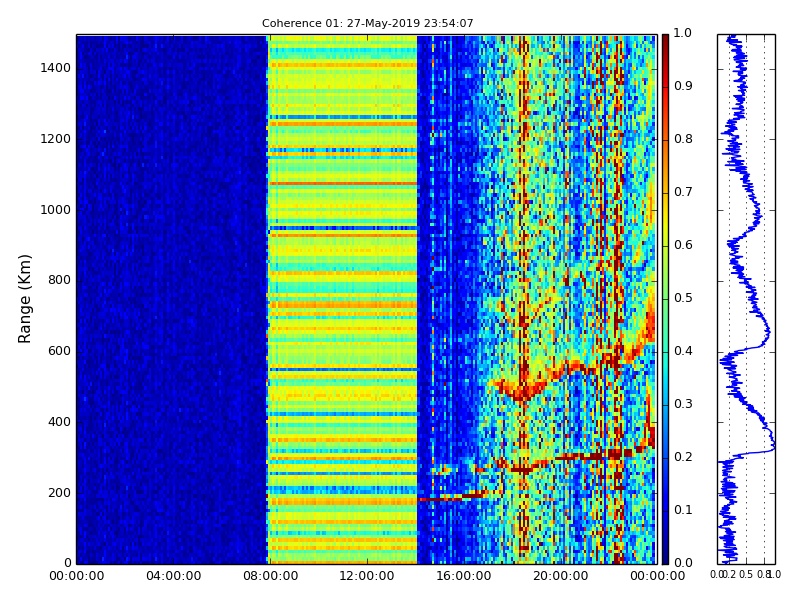Click the plot title 'Coherence 01: 27-May-2019 23:54:07'

367,23
